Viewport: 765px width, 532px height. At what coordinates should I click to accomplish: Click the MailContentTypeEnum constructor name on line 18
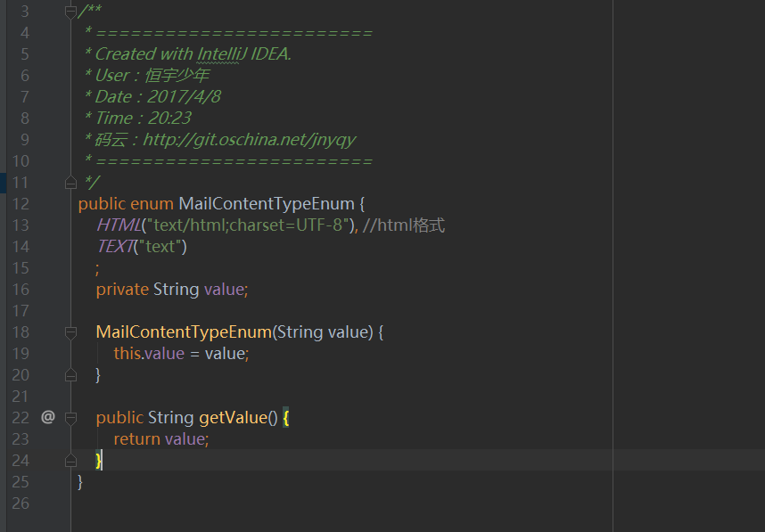(x=184, y=332)
